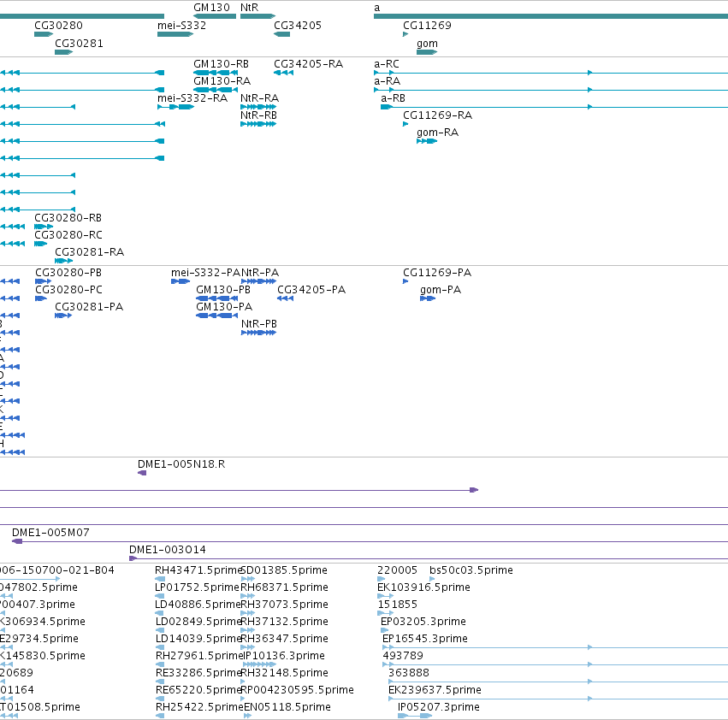Click the GM130 gene label
This screenshot has width=728, height=720.
[211, 8]
